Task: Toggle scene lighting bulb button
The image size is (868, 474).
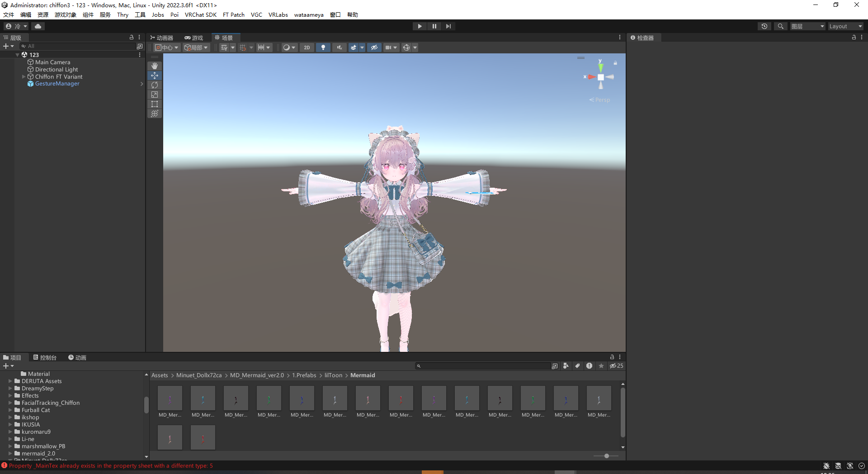Action: pyautogui.click(x=323, y=47)
